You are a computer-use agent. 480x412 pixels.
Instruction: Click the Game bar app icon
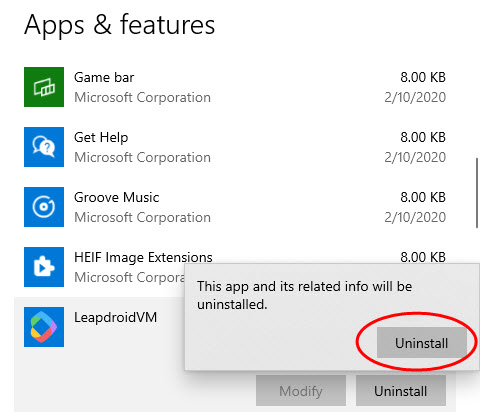(44, 87)
